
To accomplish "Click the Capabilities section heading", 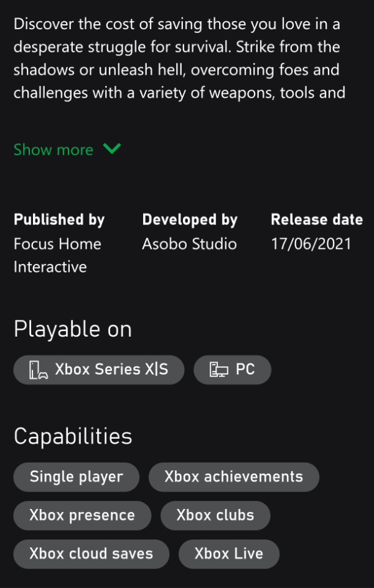I will coord(73,436).
